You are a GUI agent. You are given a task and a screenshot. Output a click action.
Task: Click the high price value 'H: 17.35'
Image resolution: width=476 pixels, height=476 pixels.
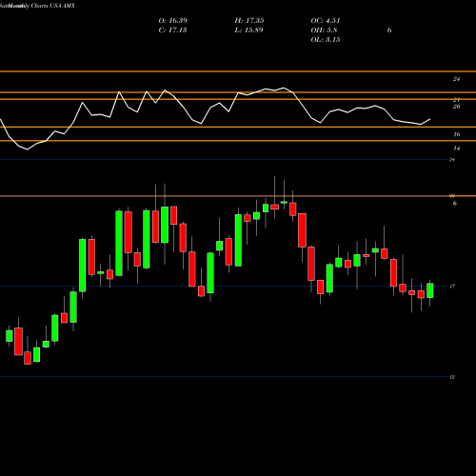click(249, 21)
